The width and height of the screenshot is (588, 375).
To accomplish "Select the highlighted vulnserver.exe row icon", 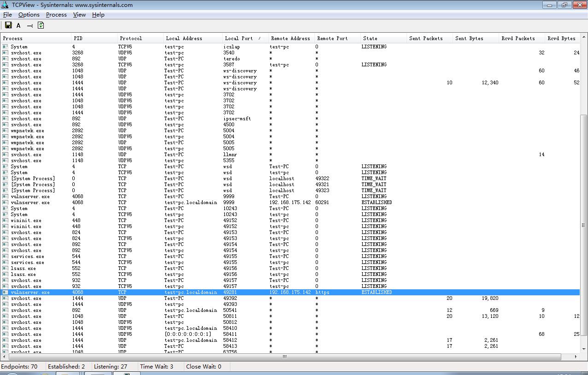I will [5, 292].
